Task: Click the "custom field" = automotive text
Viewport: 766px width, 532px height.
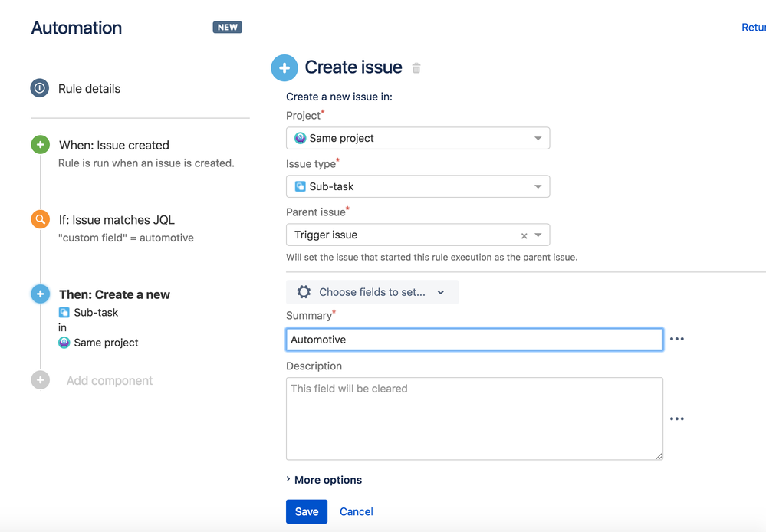Action: point(126,238)
